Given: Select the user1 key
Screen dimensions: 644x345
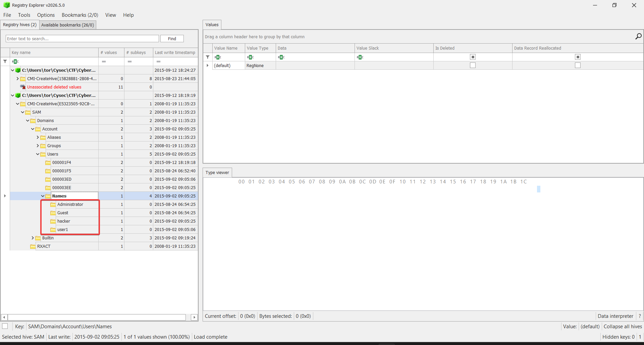Looking at the screenshot, I should pyautogui.click(x=63, y=230).
